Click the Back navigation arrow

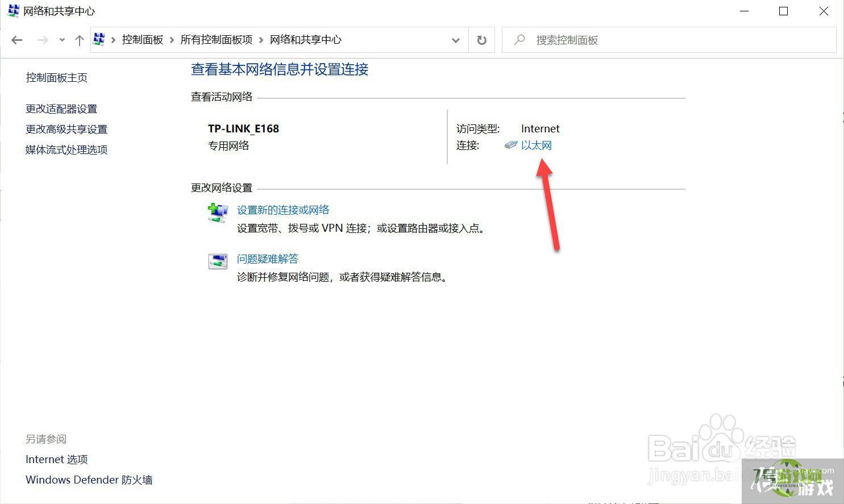[x=17, y=40]
